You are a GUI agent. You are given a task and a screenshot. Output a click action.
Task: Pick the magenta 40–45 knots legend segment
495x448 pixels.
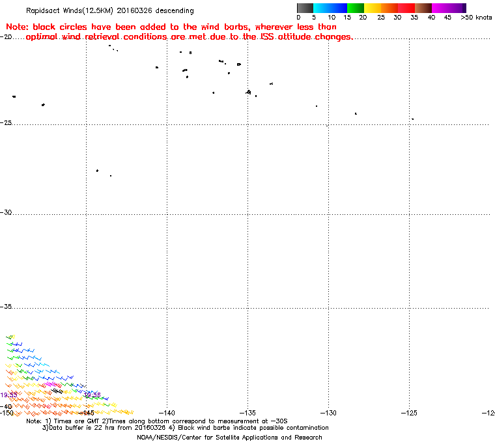440,8
